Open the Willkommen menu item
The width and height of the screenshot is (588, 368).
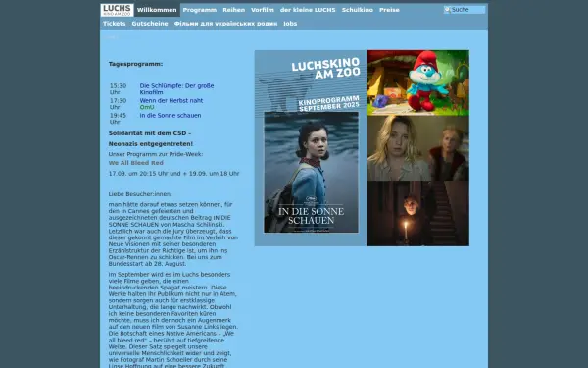pos(157,10)
